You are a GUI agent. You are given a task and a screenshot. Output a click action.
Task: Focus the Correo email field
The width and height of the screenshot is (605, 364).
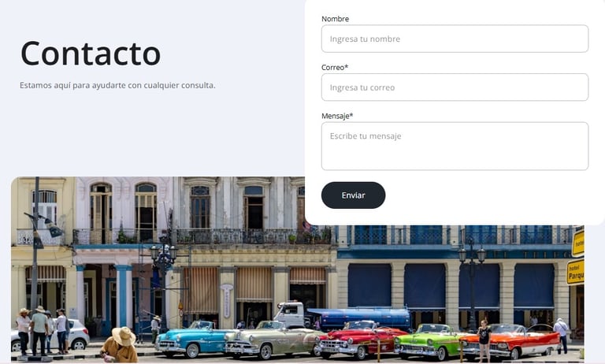tap(455, 87)
